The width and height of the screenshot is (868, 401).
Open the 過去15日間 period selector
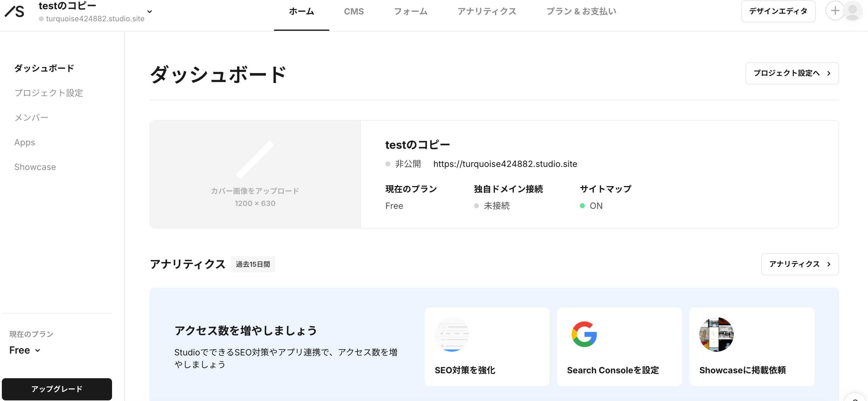(x=253, y=264)
